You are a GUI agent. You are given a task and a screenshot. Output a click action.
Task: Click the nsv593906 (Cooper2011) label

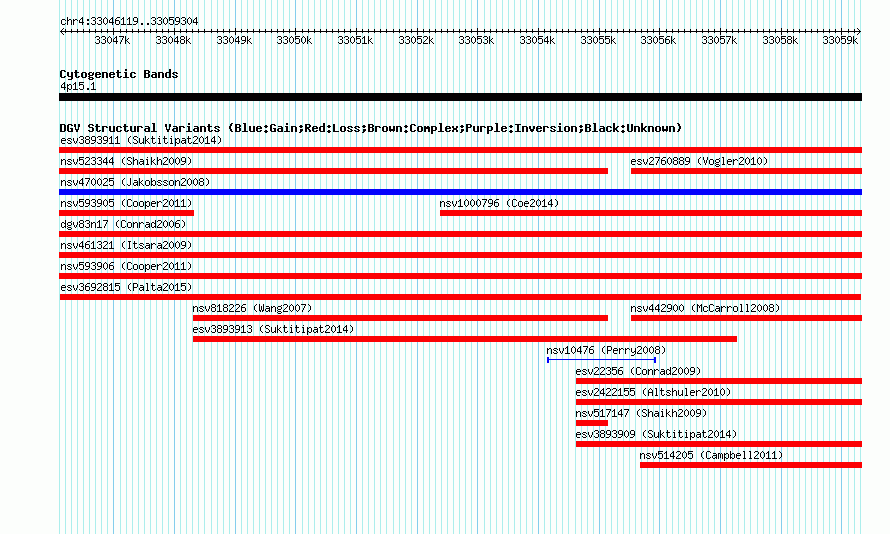coord(126,266)
